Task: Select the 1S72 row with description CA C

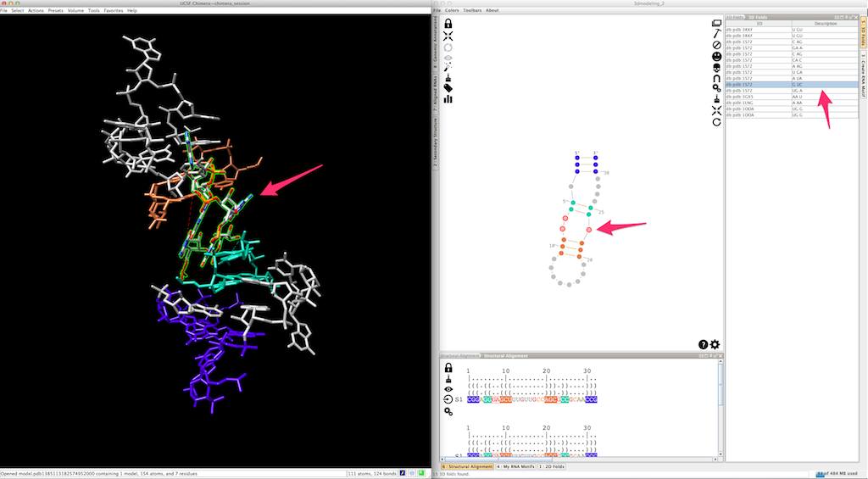Action: click(x=793, y=60)
